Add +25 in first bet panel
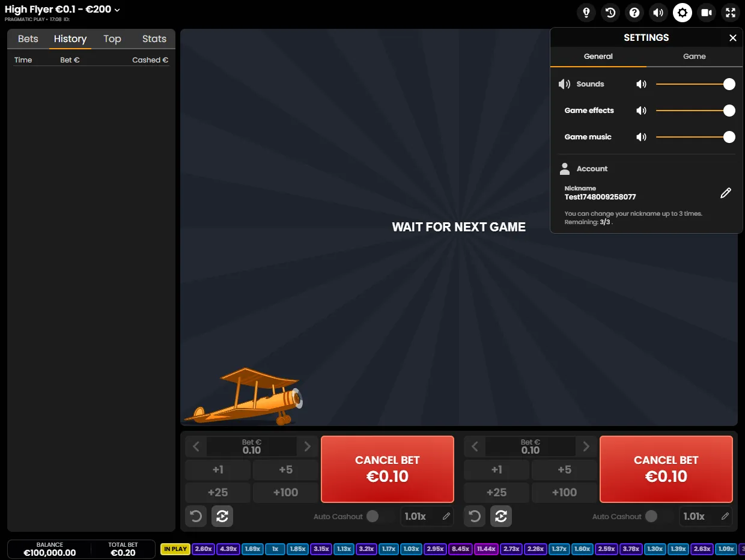The image size is (745, 560). click(x=218, y=493)
